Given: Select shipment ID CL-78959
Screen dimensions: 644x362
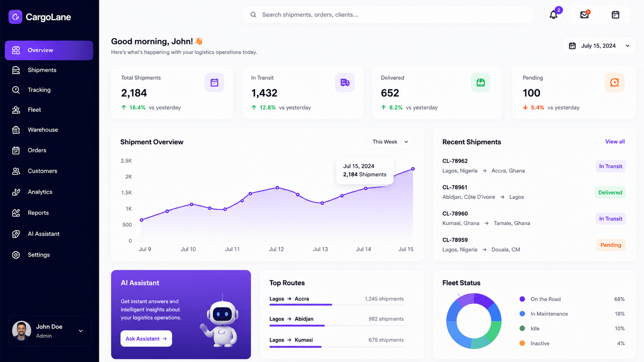Looking at the screenshot, I should (455, 240).
